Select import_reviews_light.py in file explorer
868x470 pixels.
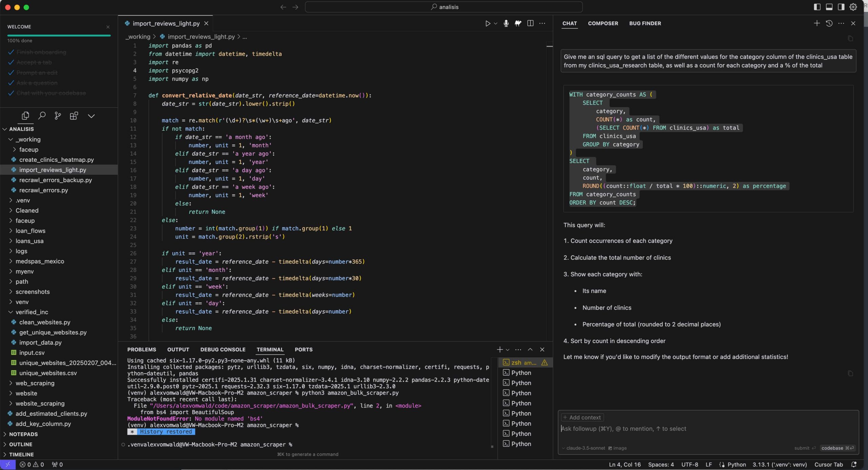(x=53, y=169)
